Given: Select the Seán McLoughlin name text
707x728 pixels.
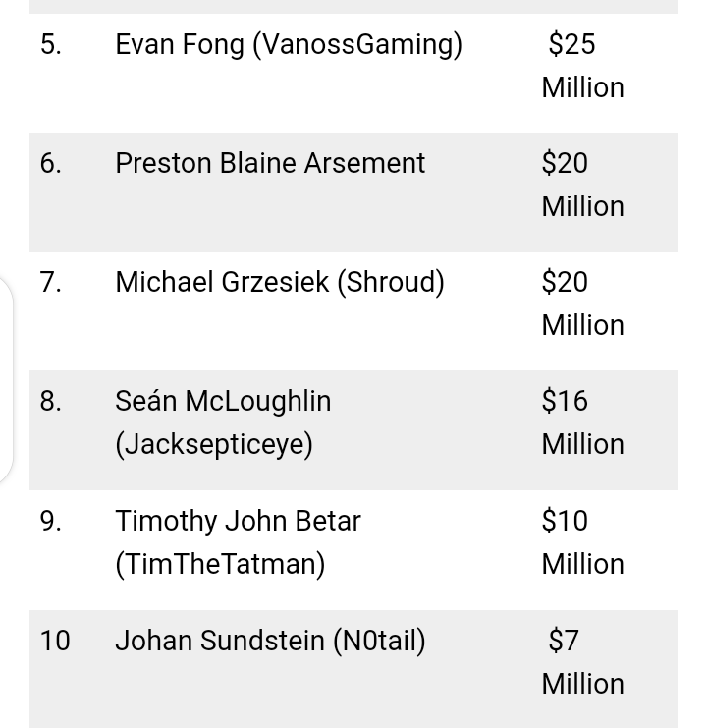Looking at the screenshot, I should (223, 401).
